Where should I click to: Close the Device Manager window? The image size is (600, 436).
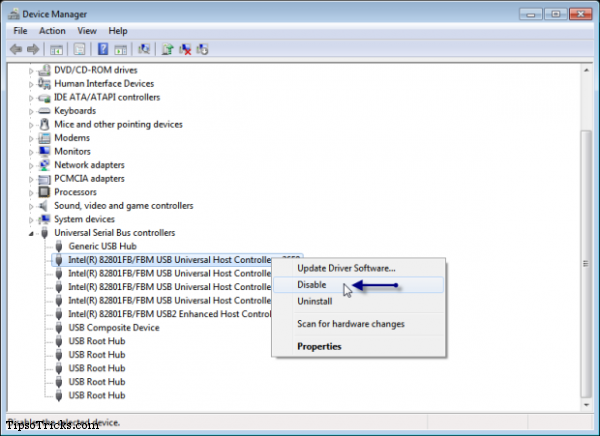580,14
